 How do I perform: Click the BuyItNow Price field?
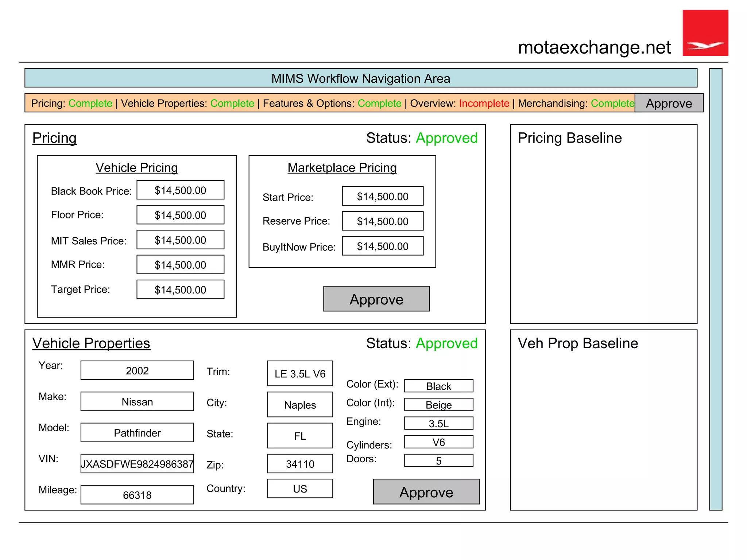tap(382, 246)
